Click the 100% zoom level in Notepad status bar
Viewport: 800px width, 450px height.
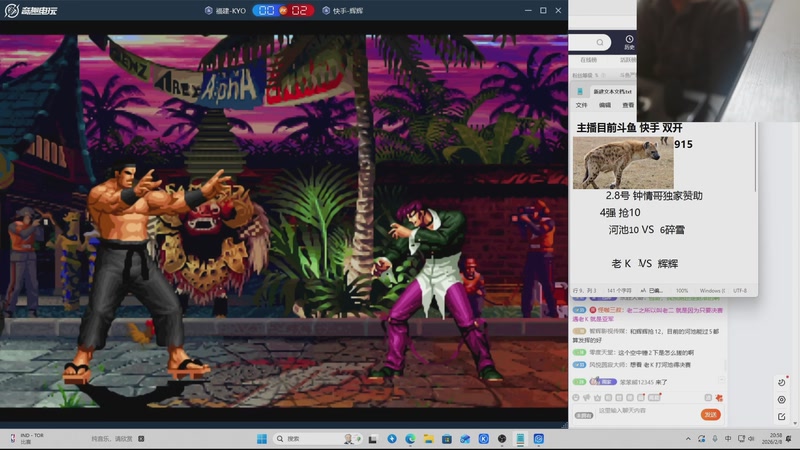pyautogui.click(x=682, y=290)
